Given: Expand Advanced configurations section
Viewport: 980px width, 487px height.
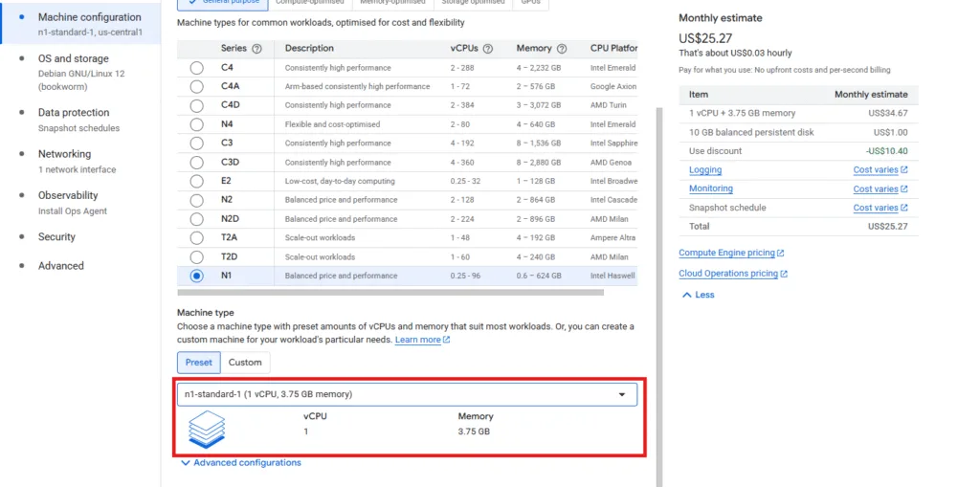Looking at the screenshot, I should pos(240,463).
